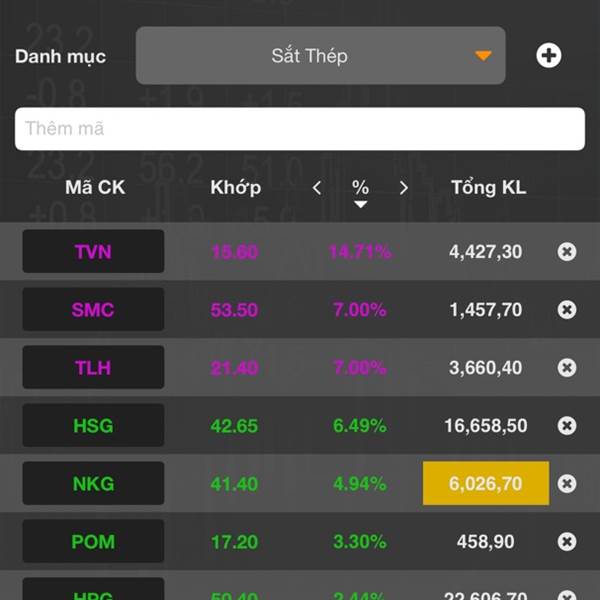Viewport: 600px width, 600px height.
Task: Tap the plus icon to add a watchlist
Action: point(548,56)
